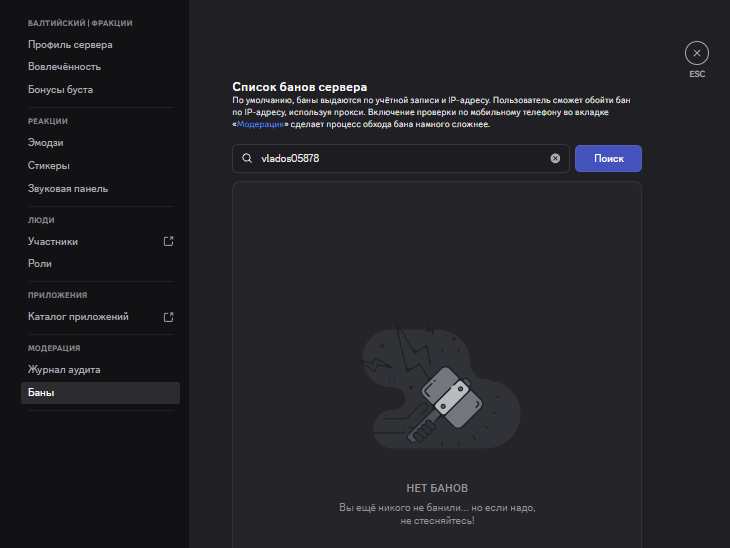
Task: Switch to Стикеры section
Action: (x=48, y=166)
